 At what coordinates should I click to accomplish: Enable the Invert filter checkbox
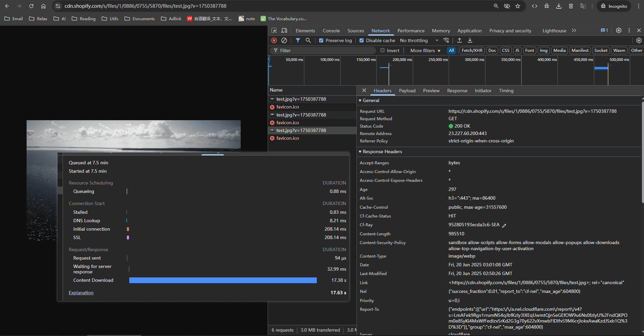point(382,51)
